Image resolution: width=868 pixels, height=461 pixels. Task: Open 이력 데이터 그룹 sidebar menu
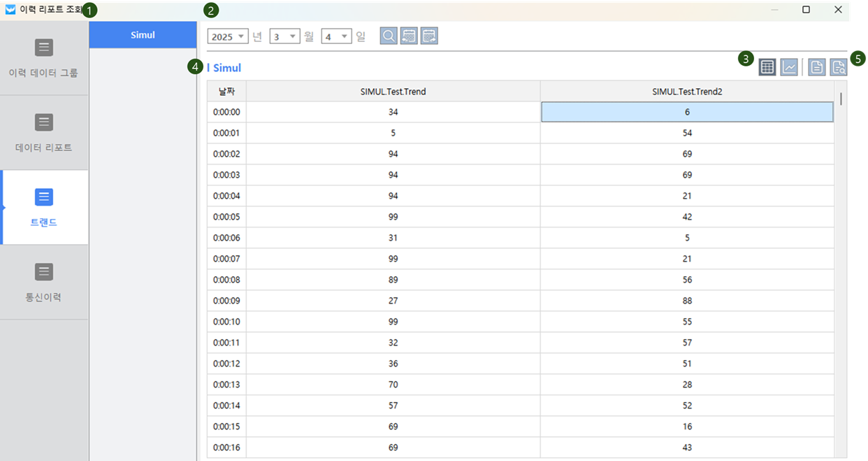pos(44,59)
